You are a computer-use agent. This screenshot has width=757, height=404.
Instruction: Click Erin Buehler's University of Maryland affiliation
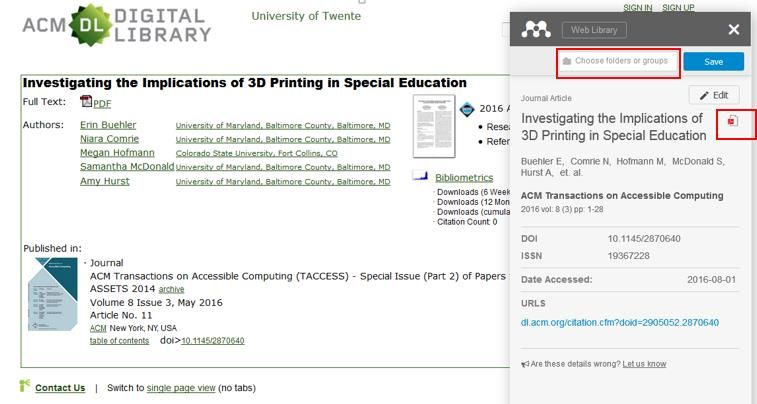283,125
